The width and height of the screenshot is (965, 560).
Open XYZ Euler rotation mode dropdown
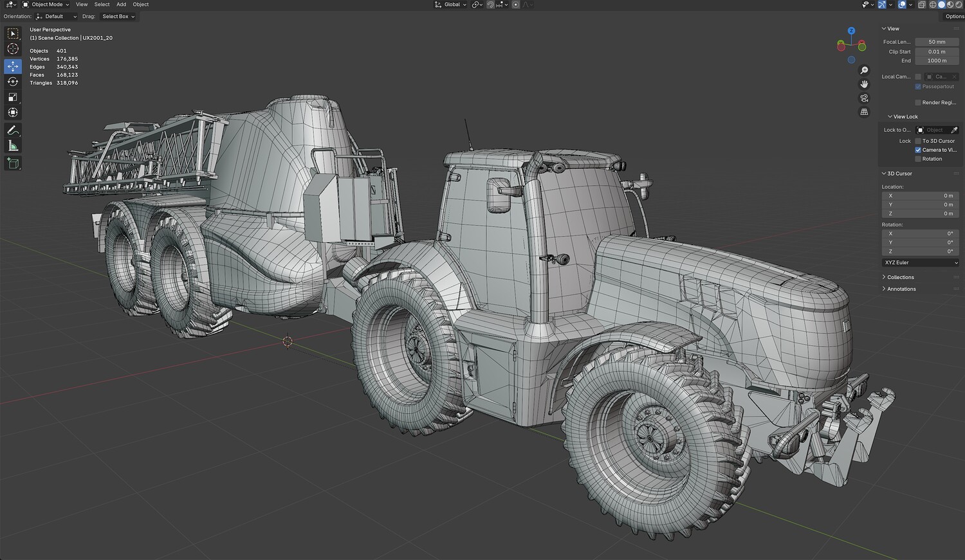921,262
